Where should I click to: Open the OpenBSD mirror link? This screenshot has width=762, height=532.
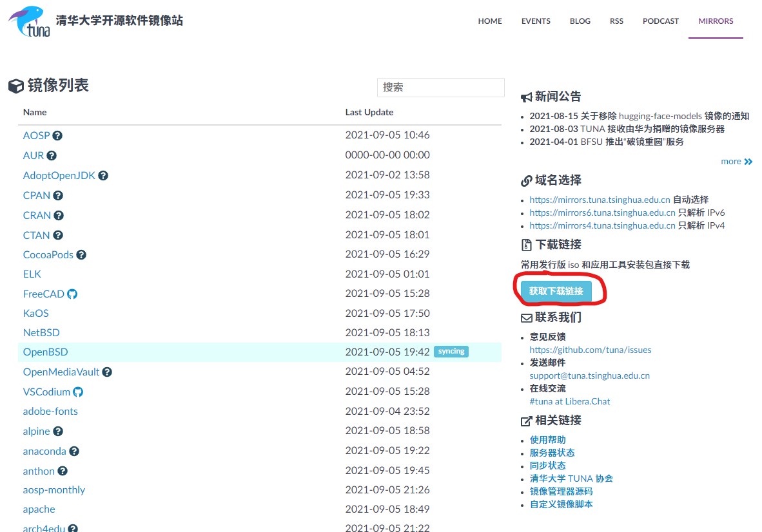(46, 352)
